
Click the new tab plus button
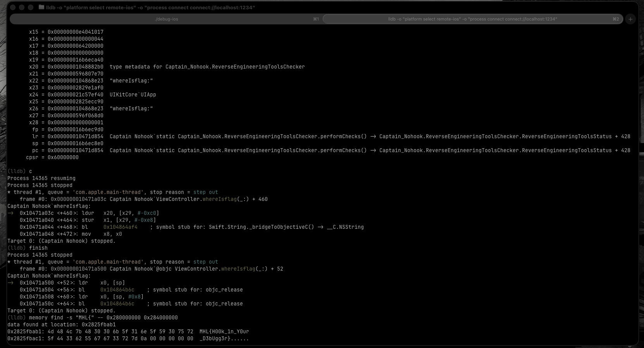(x=630, y=19)
